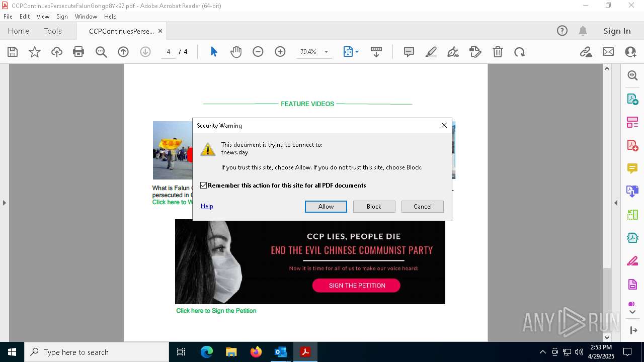Close the Security Warning dialog with X

[444, 125]
